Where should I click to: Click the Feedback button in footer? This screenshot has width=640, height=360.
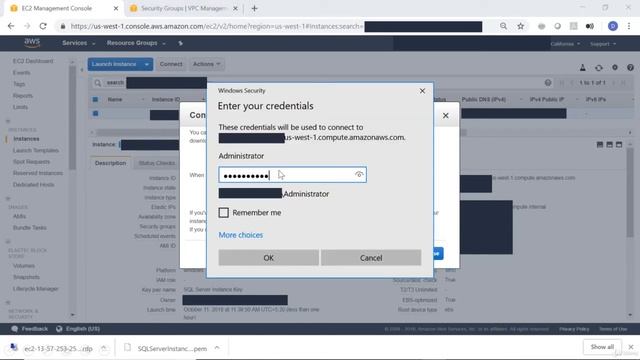[x=29, y=329]
